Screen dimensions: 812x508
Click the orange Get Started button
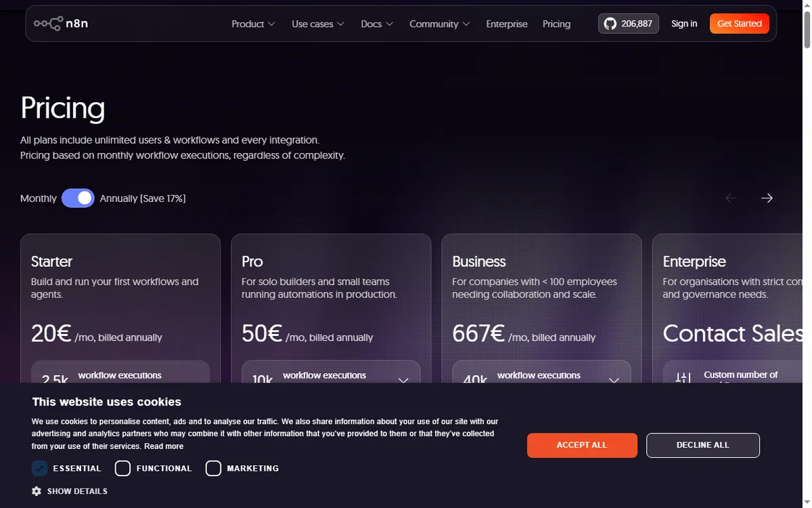tap(740, 24)
